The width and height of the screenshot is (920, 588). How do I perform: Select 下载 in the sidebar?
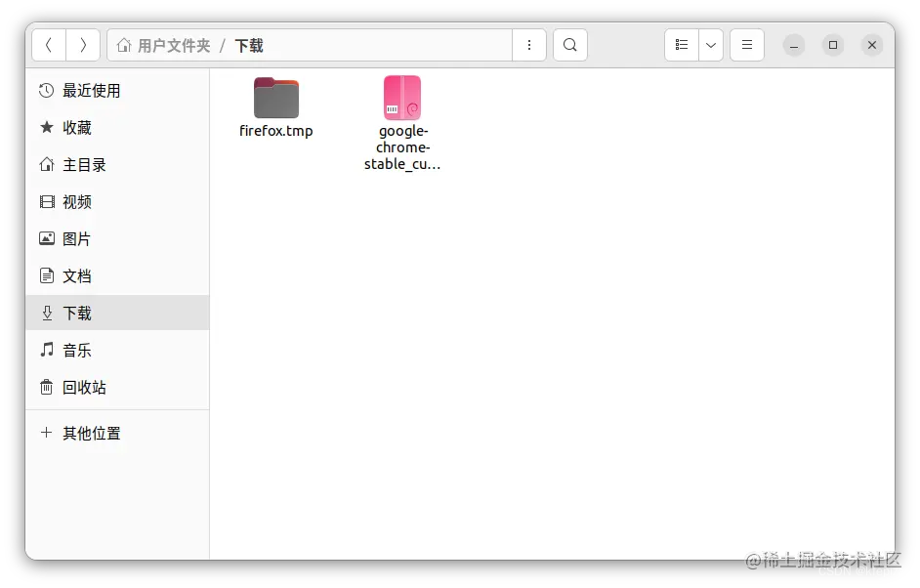[117, 313]
